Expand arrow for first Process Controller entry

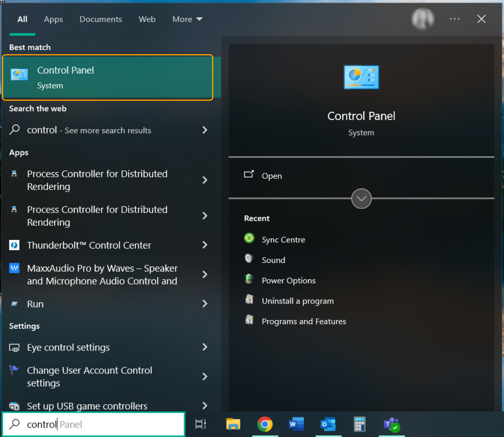205,180
